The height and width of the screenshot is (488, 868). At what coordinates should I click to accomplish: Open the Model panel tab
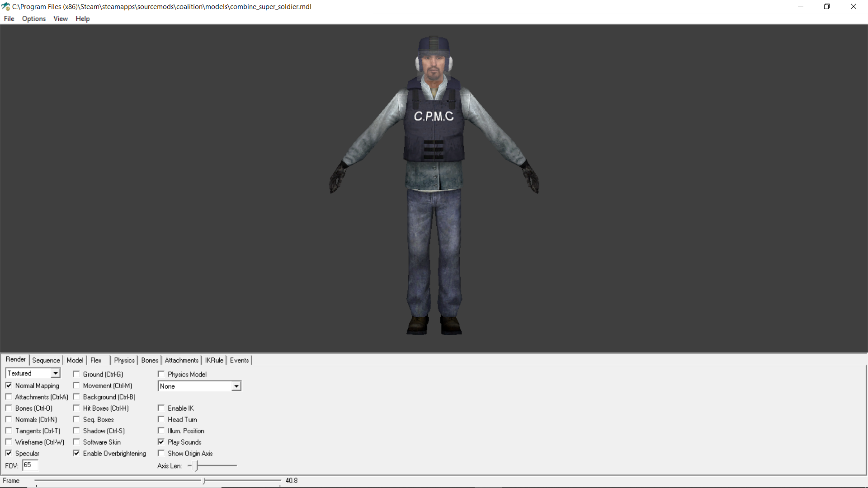(x=75, y=360)
